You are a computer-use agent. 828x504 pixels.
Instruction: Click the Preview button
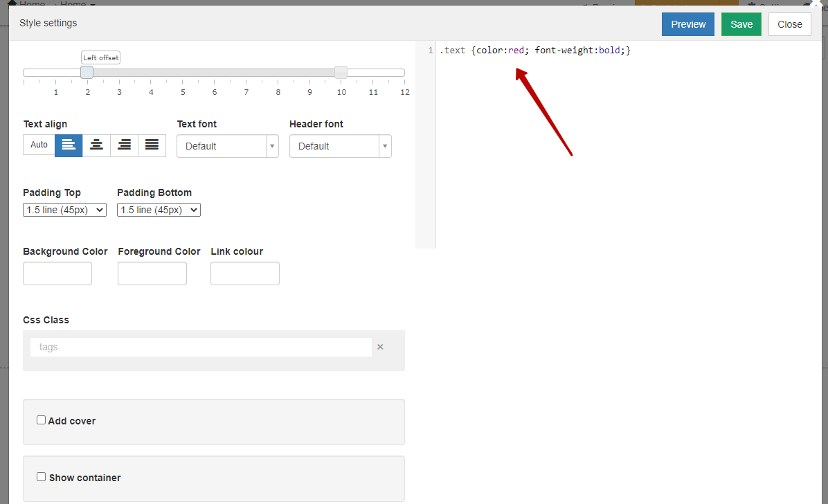click(x=687, y=24)
